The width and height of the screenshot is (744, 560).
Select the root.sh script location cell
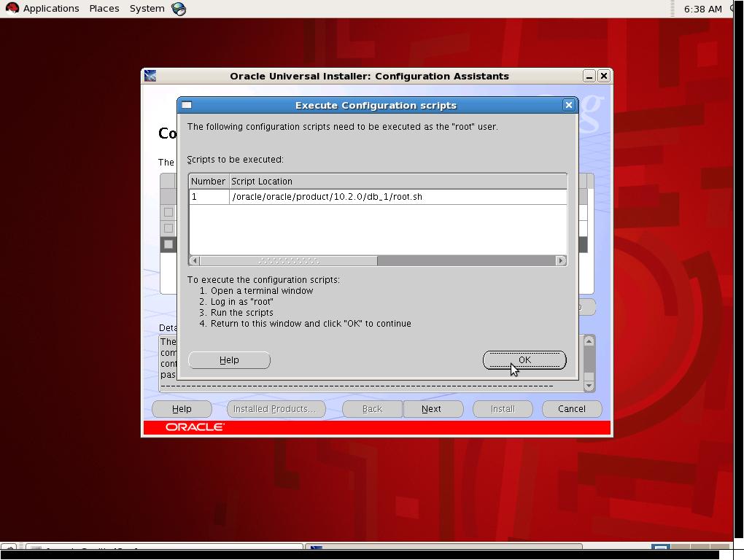[398, 197]
